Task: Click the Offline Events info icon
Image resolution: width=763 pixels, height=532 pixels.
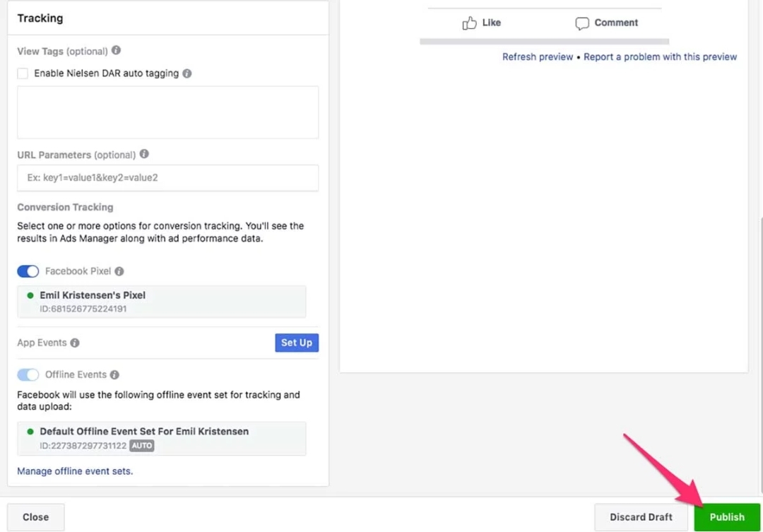Action: 114,374
